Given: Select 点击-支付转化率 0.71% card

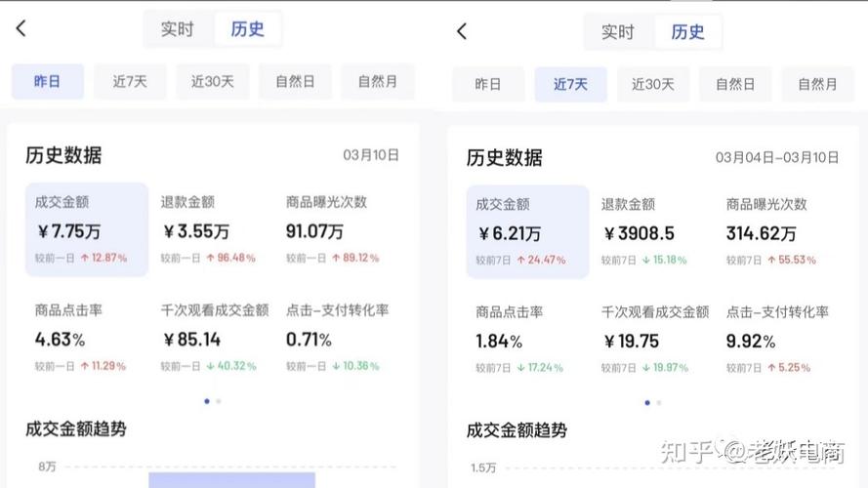Looking at the screenshot, I should (338, 337).
